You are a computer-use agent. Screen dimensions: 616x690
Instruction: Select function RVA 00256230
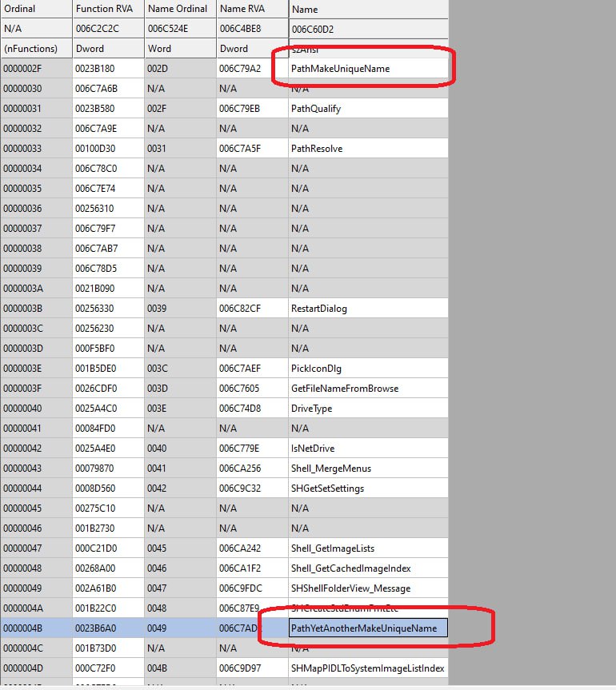[x=108, y=329]
